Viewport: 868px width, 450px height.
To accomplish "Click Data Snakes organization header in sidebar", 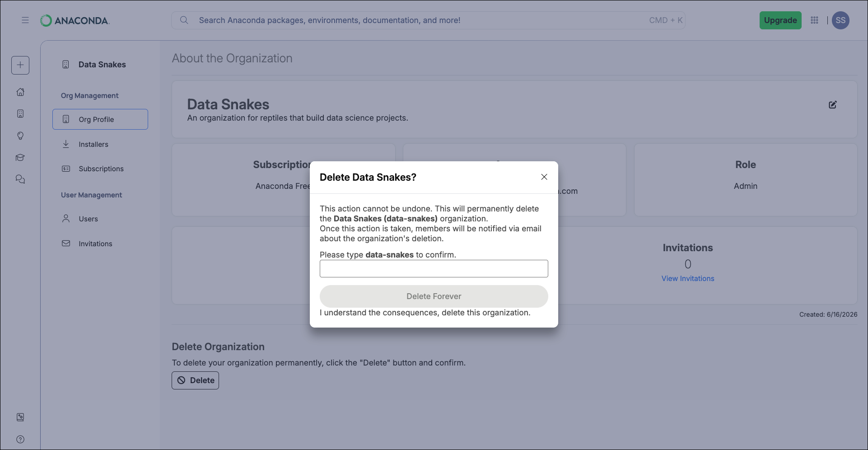I will 102,65.
